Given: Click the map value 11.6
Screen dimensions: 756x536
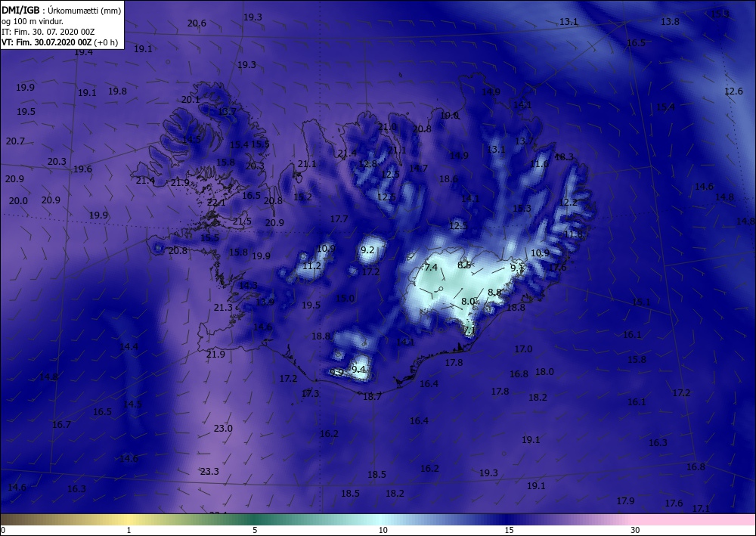Looking at the screenshot, I should click(x=539, y=164).
